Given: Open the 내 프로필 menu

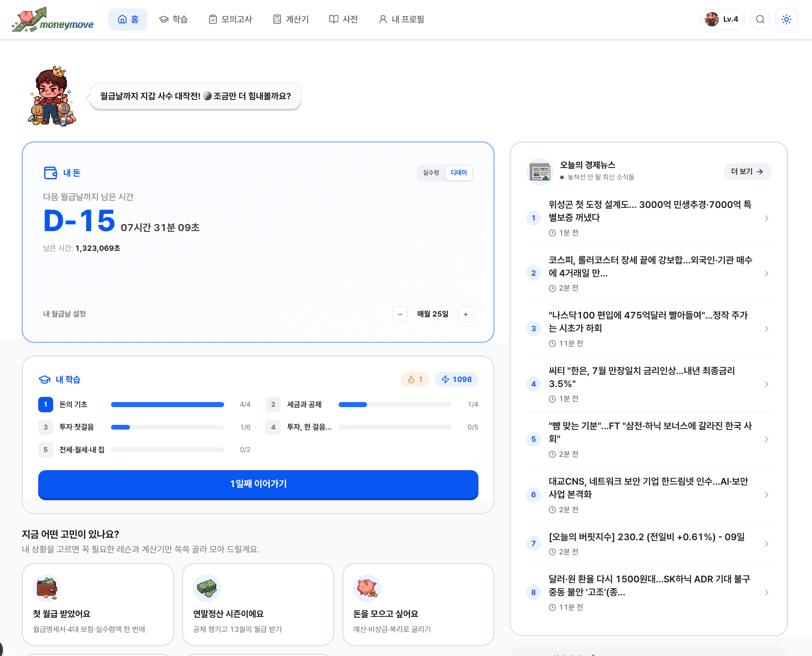Looking at the screenshot, I should (401, 19).
